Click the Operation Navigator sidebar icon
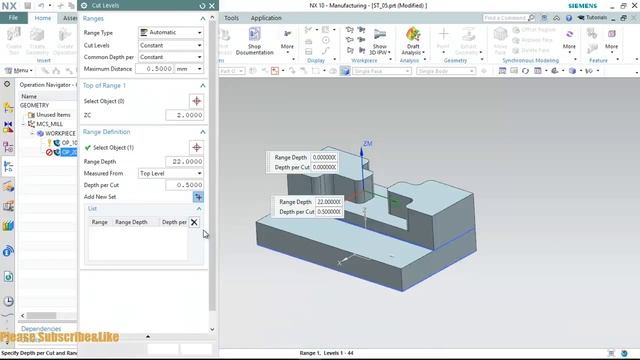This screenshot has height=360, width=640. coord(8,167)
